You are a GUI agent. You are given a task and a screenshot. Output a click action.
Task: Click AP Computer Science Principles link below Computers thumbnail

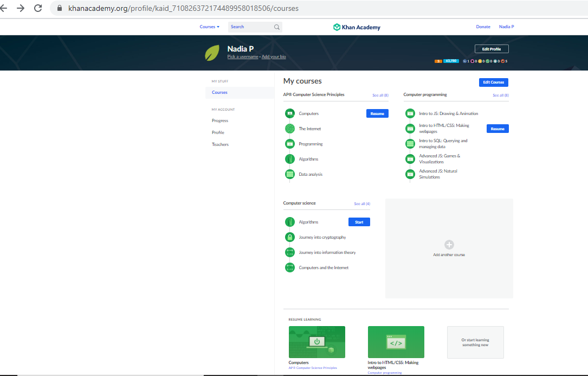(313, 368)
